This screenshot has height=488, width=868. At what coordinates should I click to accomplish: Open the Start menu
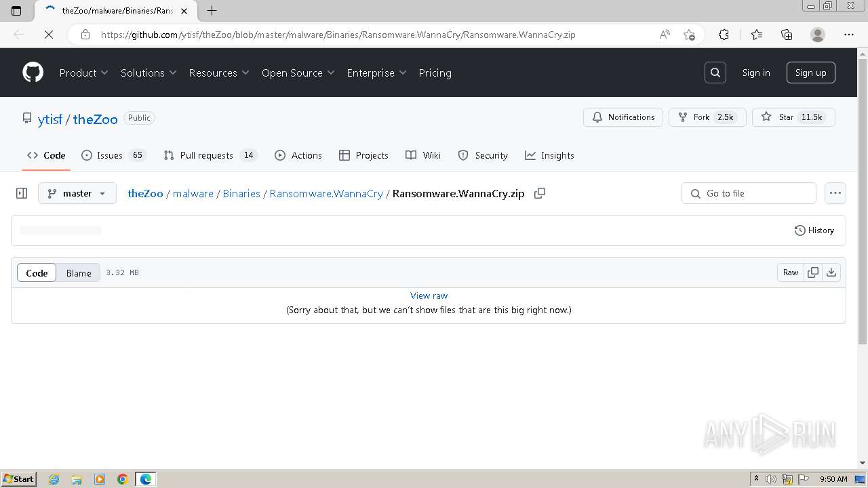(18, 479)
